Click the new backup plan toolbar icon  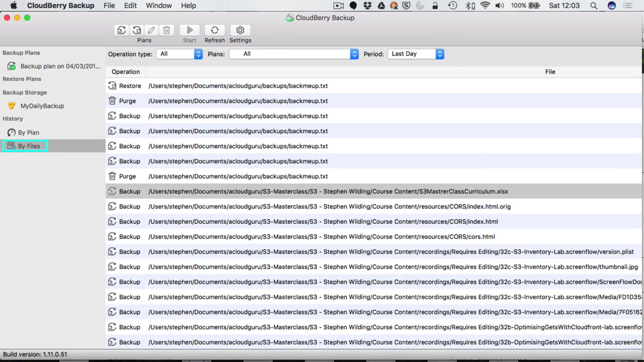pos(121,31)
